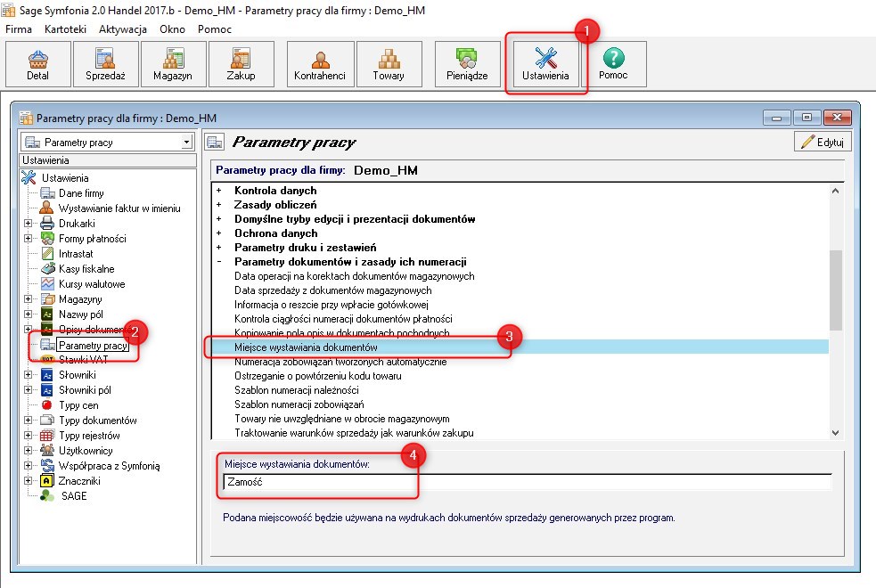The height and width of the screenshot is (588, 876).
Task: Click the Znaczniki icon
Action: point(47,481)
